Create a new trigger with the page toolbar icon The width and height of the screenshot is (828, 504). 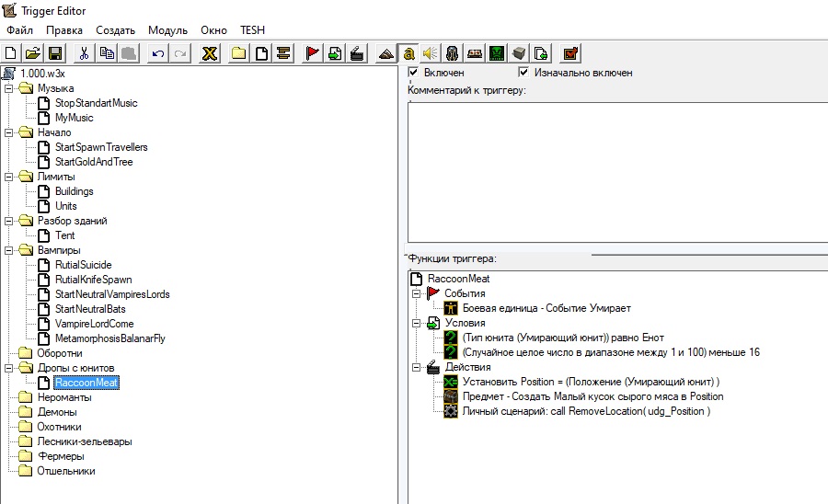(x=261, y=53)
